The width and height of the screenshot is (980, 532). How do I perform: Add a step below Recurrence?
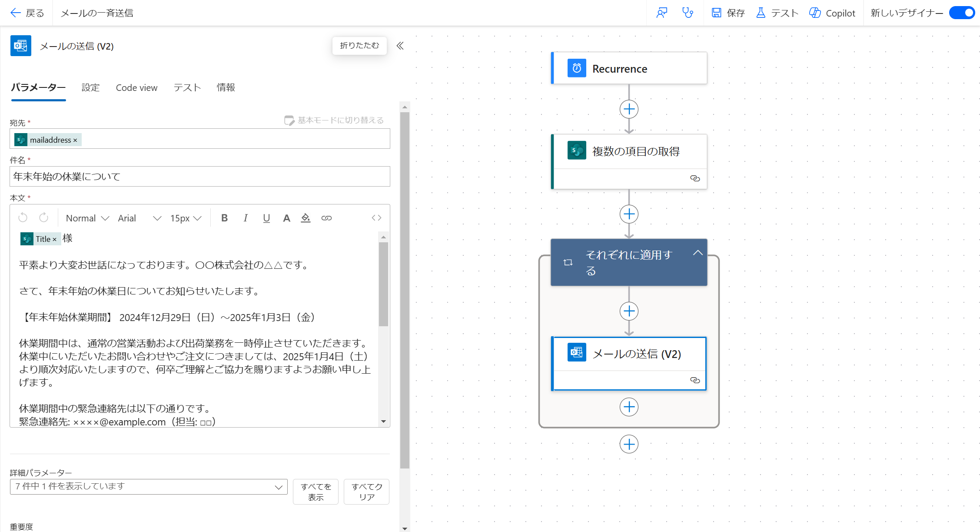[x=629, y=109]
